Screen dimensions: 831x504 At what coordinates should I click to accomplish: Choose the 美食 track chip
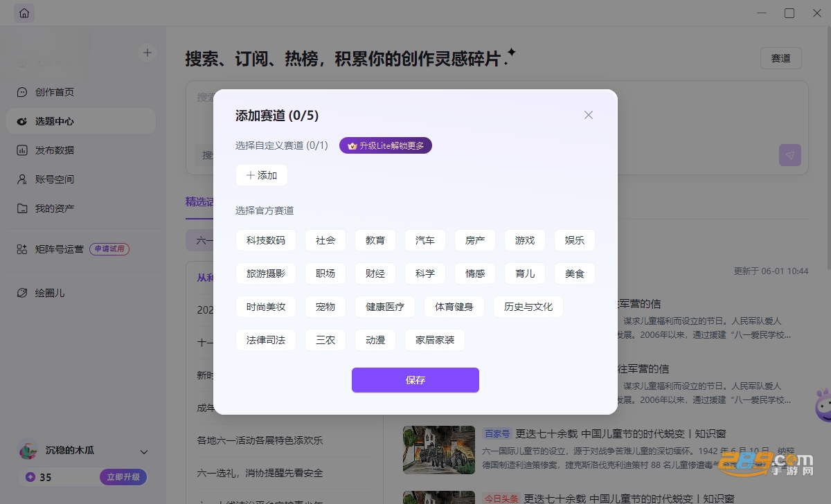point(575,273)
